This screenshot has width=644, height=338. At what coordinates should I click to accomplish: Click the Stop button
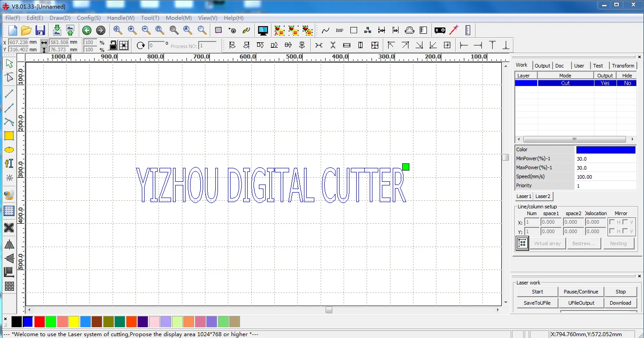click(x=621, y=292)
